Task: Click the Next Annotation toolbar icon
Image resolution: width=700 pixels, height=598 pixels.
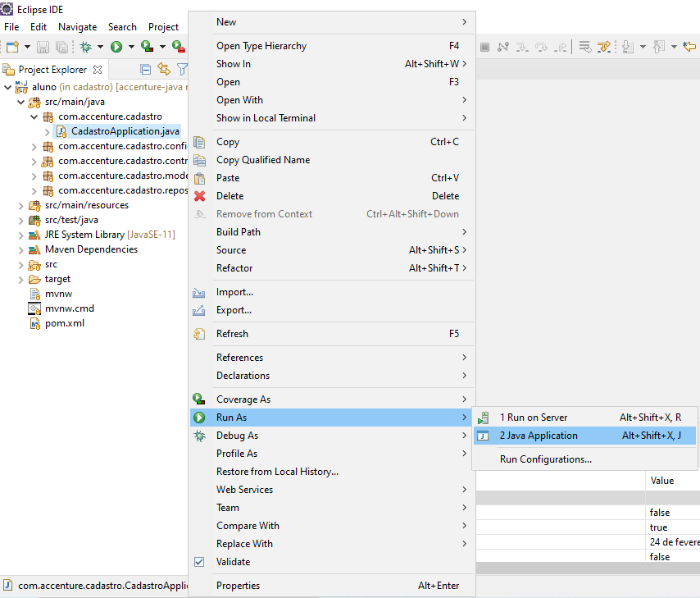Action: [628, 47]
